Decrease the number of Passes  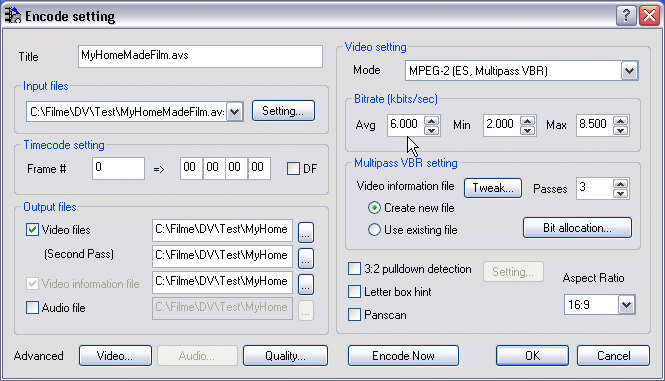620,193
